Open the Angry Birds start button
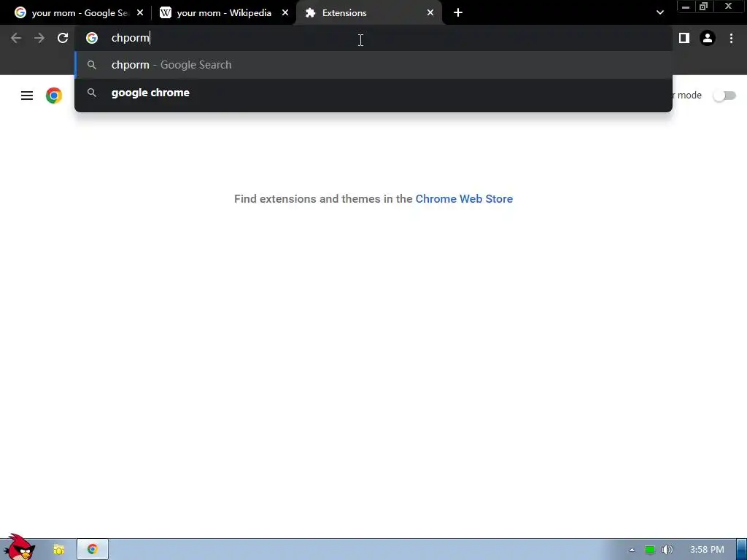The height and width of the screenshot is (560, 747). tap(19, 548)
